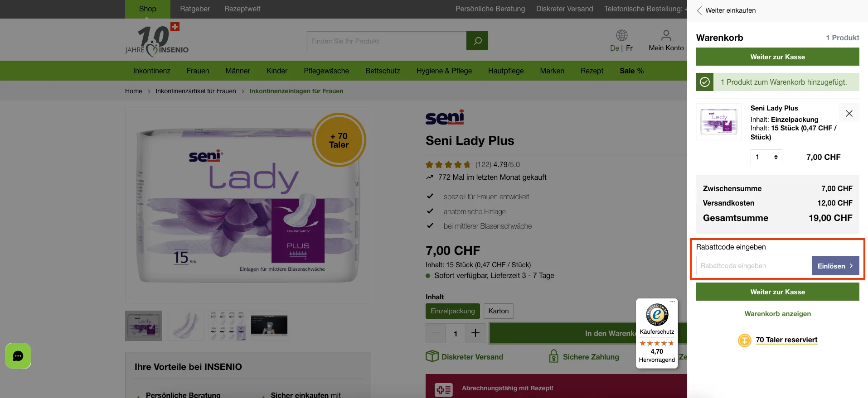868x398 pixels.
Task: Select the Einzelpackung content option
Action: (x=453, y=311)
